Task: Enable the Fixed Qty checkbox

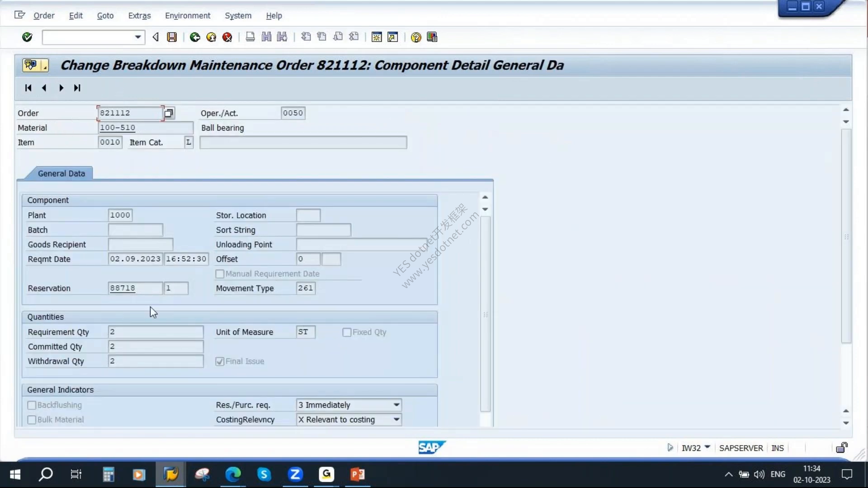Action: [347, 332]
